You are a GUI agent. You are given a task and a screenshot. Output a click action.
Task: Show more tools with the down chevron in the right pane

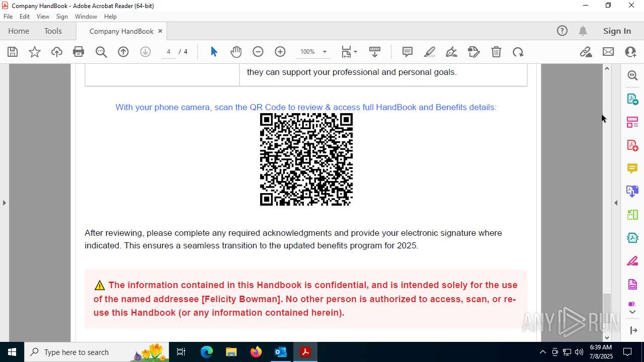coord(632,312)
